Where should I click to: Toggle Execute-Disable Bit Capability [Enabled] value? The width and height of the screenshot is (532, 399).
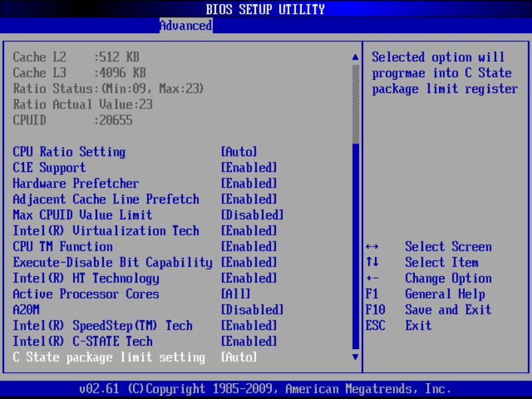pos(249,262)
